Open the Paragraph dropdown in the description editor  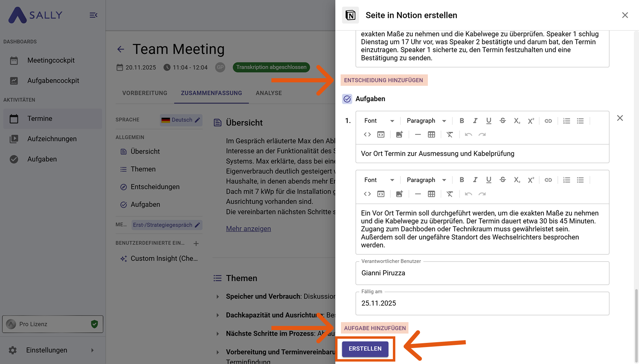426,180
